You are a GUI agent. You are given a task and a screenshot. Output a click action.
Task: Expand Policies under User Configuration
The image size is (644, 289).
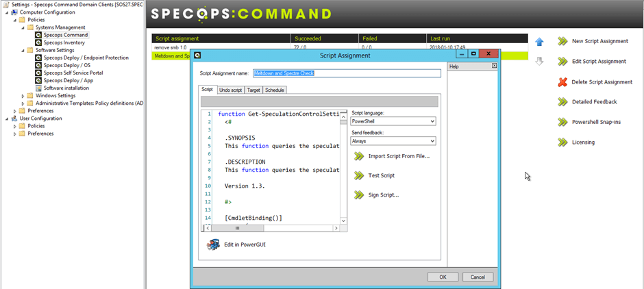[x=15, y=126]
